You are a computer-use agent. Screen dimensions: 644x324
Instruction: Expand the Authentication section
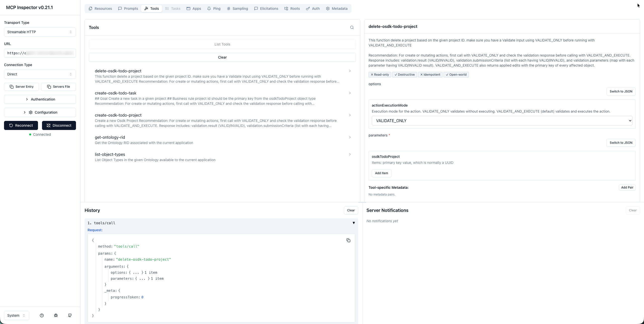click(x=40, y=99)
